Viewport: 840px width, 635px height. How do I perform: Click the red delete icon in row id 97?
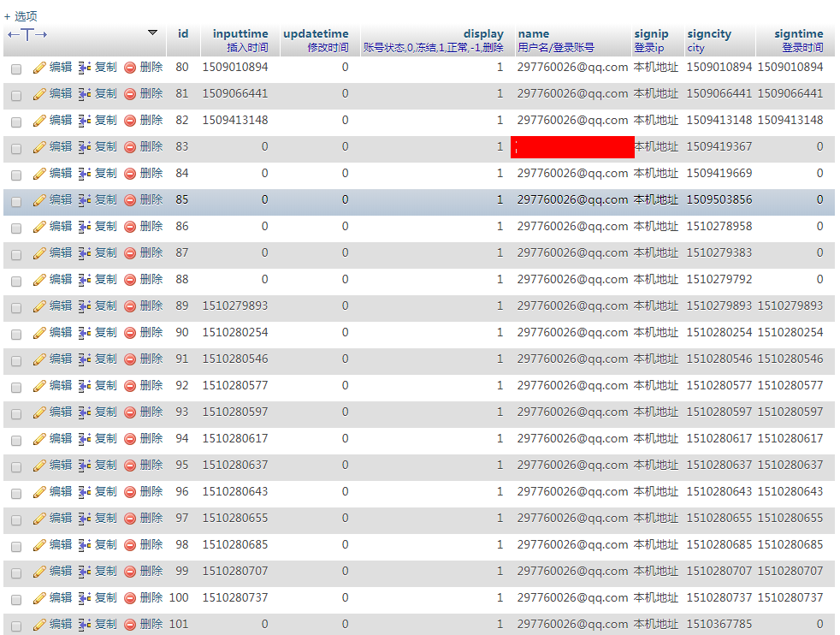tap(130, 519)
